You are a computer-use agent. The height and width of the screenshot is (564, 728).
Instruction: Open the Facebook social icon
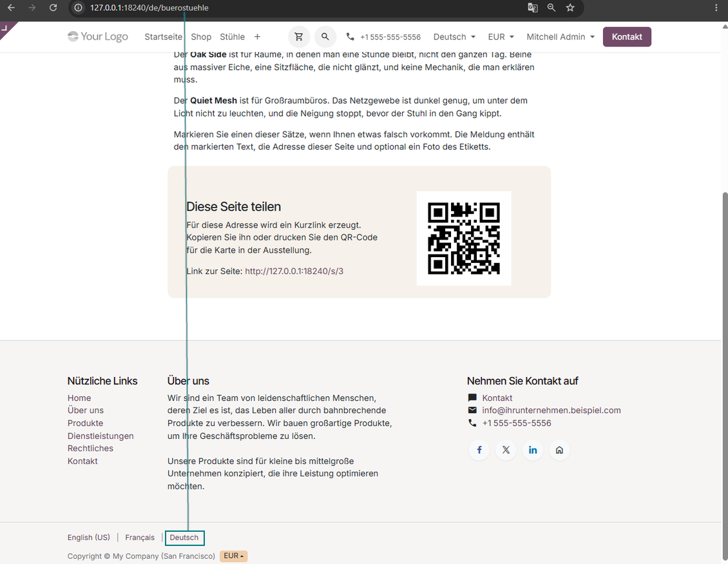click(x=479, y=450)
